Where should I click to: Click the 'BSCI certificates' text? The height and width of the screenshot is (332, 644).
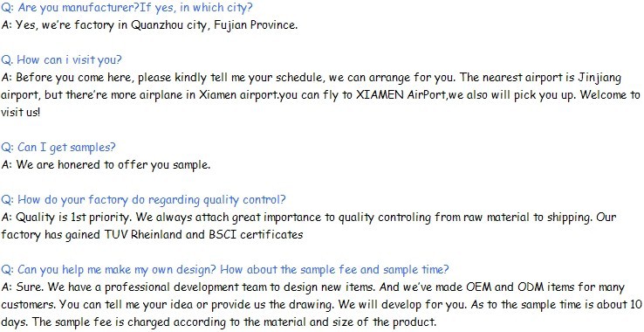coord(256,235)
